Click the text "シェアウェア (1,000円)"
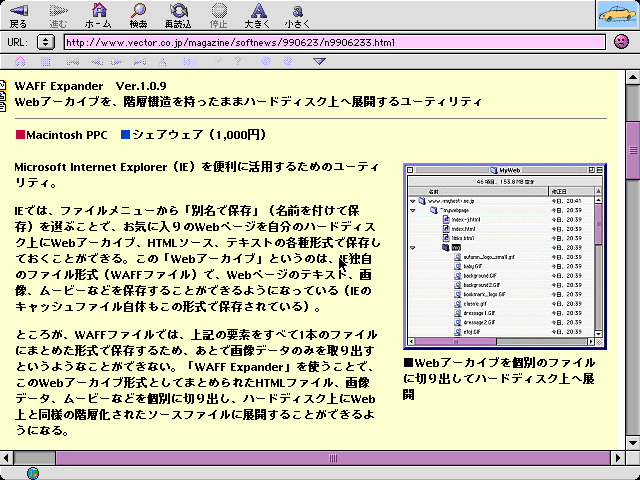640x480 pixels. [199, 135]
